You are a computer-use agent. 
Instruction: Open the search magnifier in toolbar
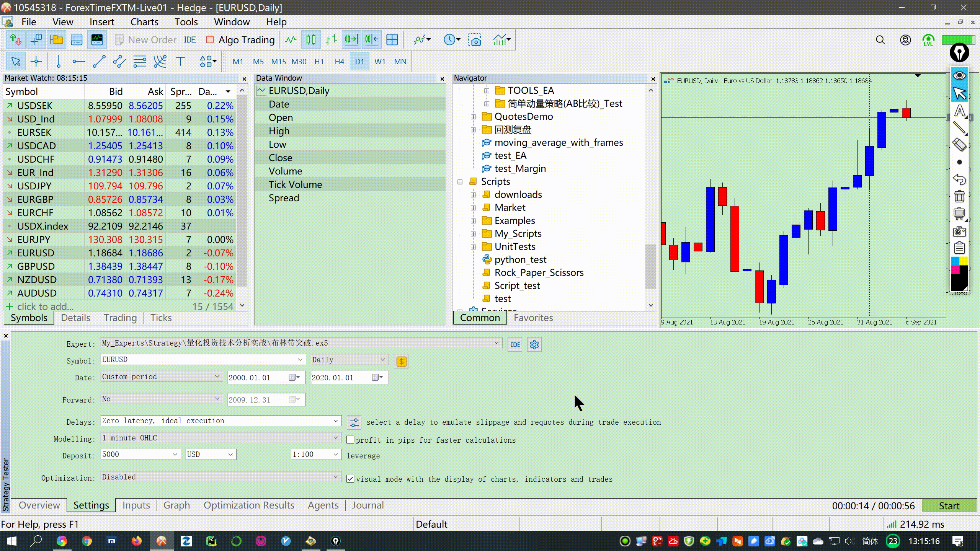pyautogui.click(x=880, y=40)
